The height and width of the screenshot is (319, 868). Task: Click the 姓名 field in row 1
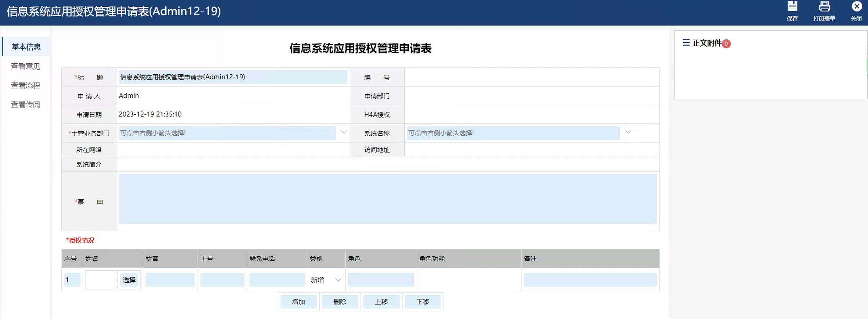point(102,280)
